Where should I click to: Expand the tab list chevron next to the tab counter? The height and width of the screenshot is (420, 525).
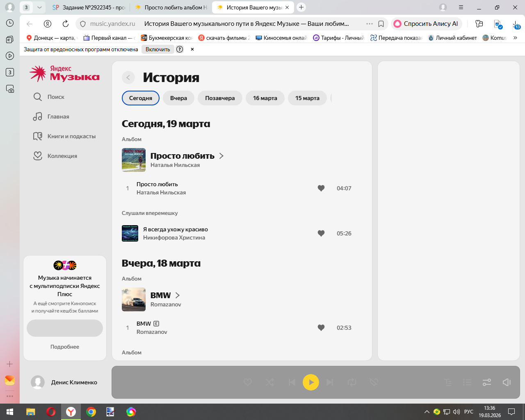pos(39,7)
